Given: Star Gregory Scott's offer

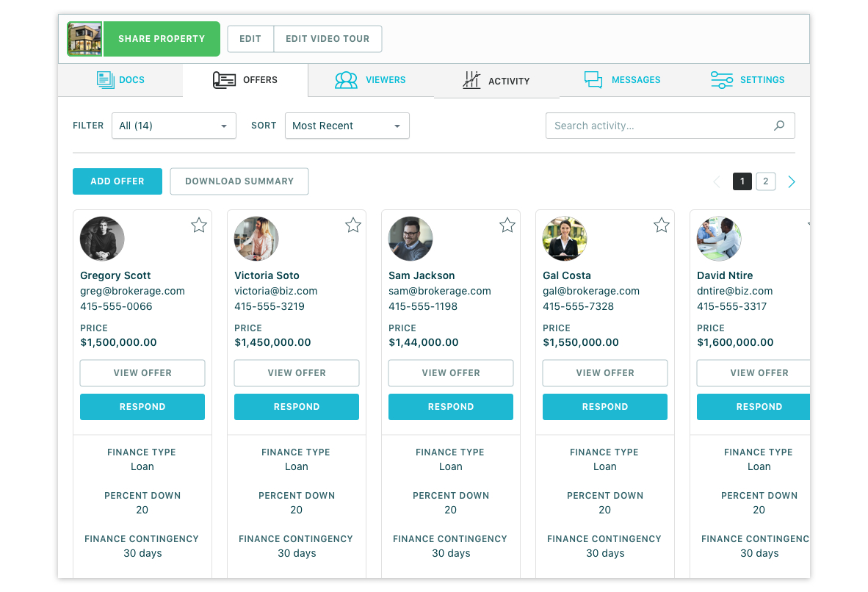Looking at the screenshot, I should (199, 225).
